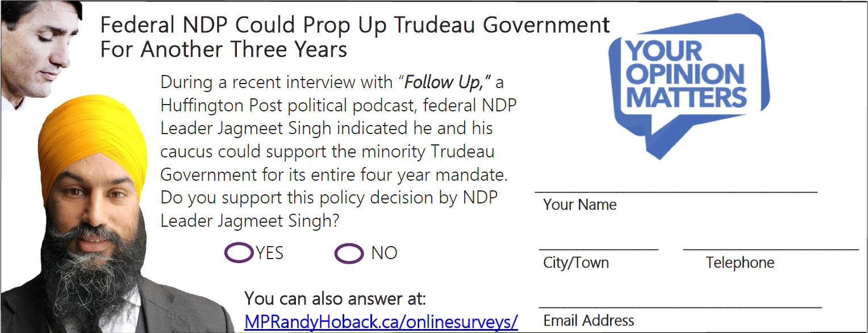Open the MPRandyHoback.ca/onlinesurveys link
The width and height of the screenshot is (868, 333).
click(381, 322)
